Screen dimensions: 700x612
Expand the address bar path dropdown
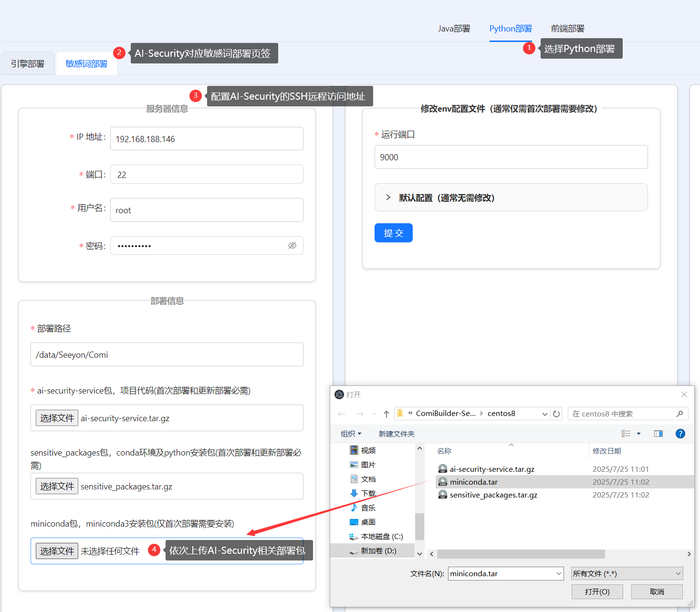[544, 414]
